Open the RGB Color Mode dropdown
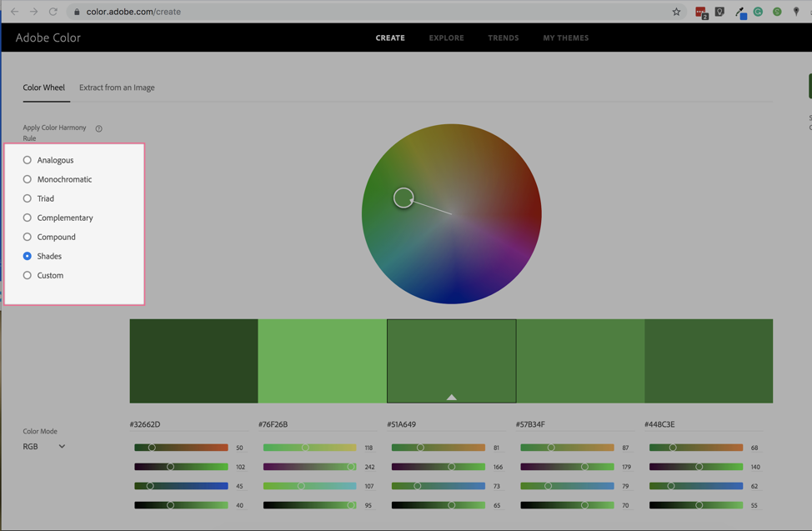This screenshot has height=531, width=812. (43, 446)
